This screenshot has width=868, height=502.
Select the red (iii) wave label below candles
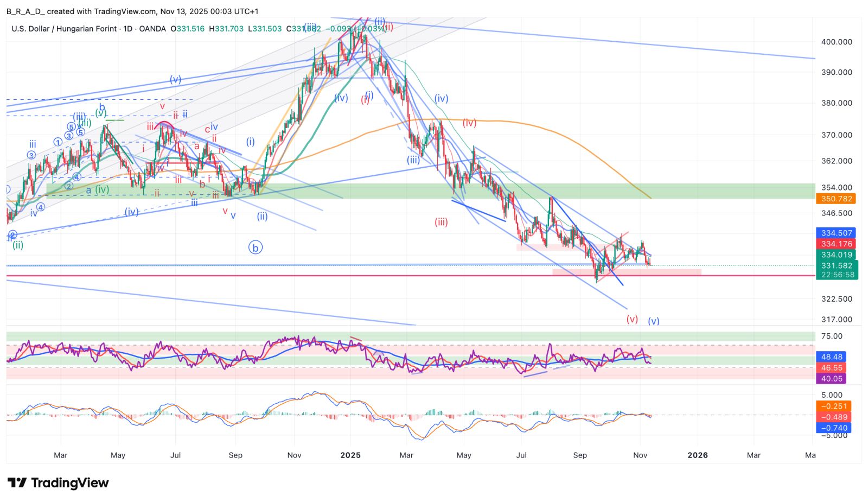tap(441, 222)
